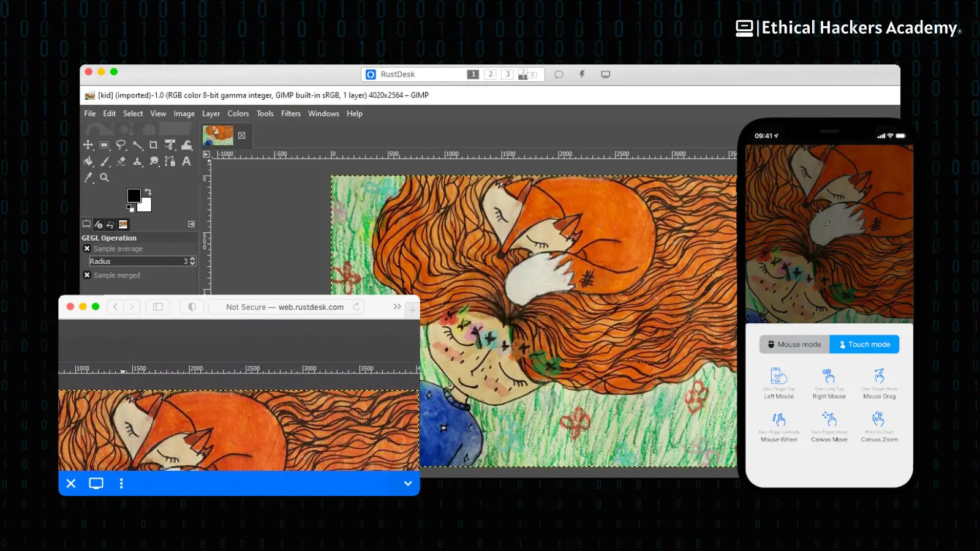Open the View menu
The width and height of the screenshot is (980, 551).
158,114
